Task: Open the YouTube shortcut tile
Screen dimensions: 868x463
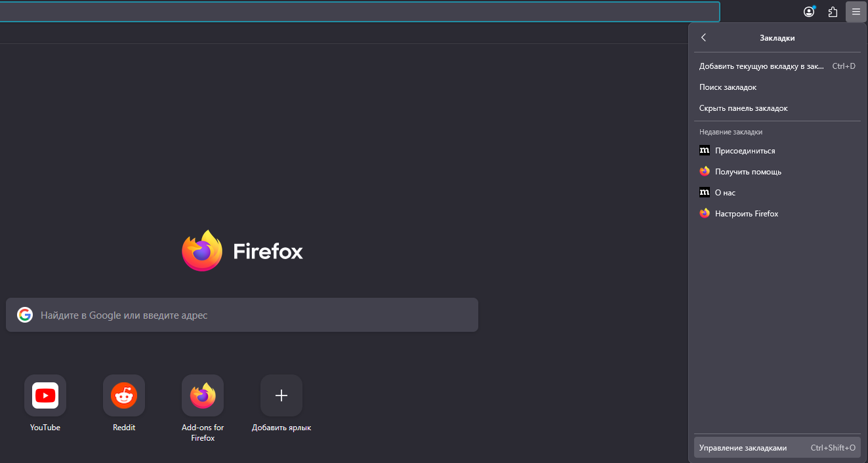Action: (x=45, y=395)
